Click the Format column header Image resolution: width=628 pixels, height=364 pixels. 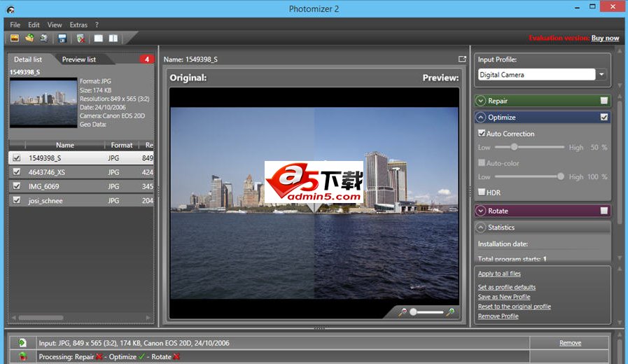click(121, 145)
